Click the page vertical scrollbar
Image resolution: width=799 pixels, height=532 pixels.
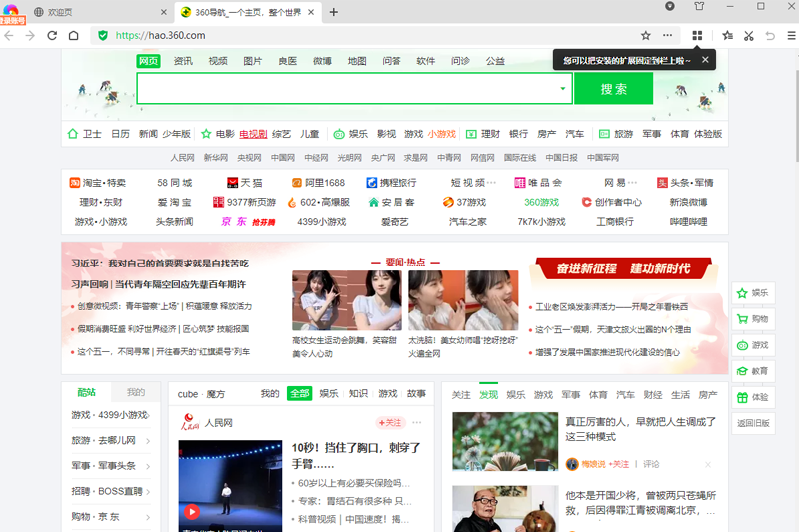(795, 117)
